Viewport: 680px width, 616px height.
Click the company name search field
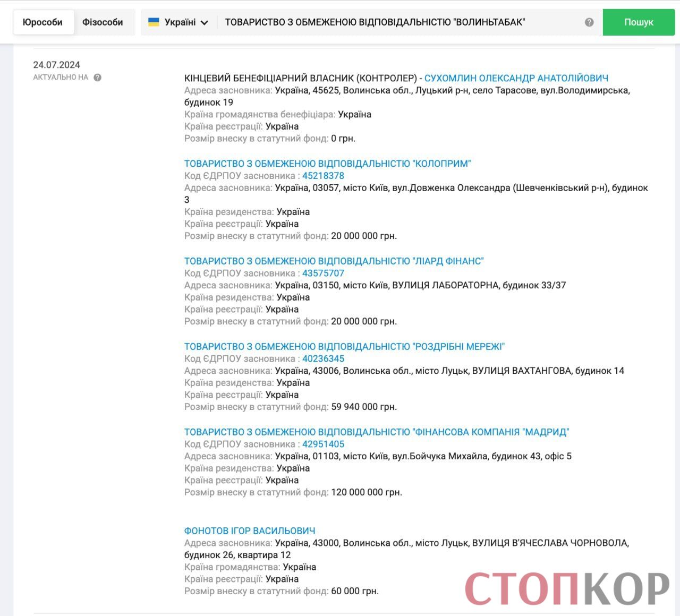(x=398, y=22)
